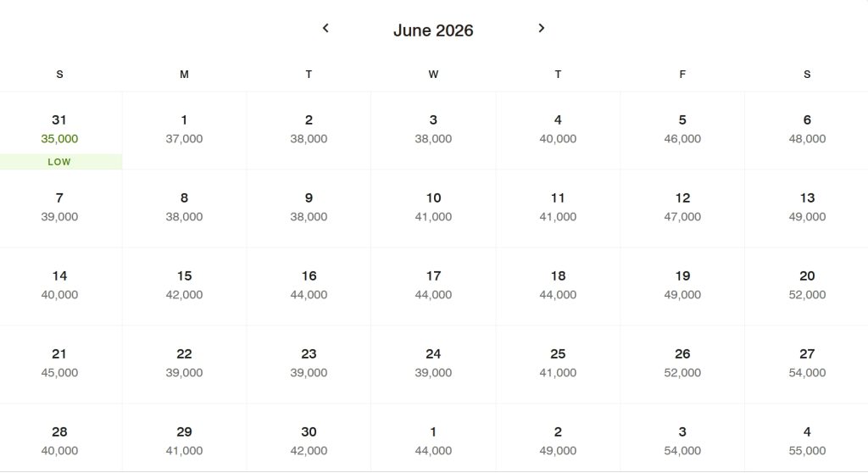Select May 31 low price date
Viewport: 868px width, 473px height.
[59, 131]
